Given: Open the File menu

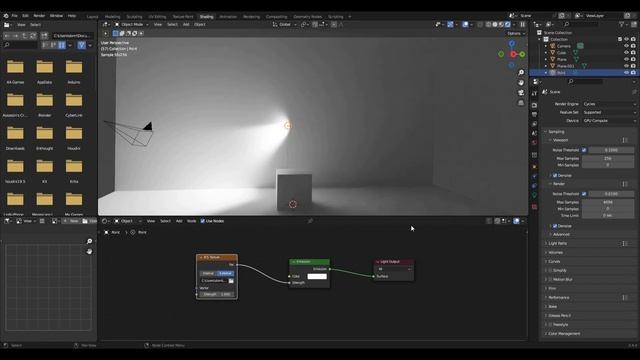Looking at the screenshot, I should (15, 16).
